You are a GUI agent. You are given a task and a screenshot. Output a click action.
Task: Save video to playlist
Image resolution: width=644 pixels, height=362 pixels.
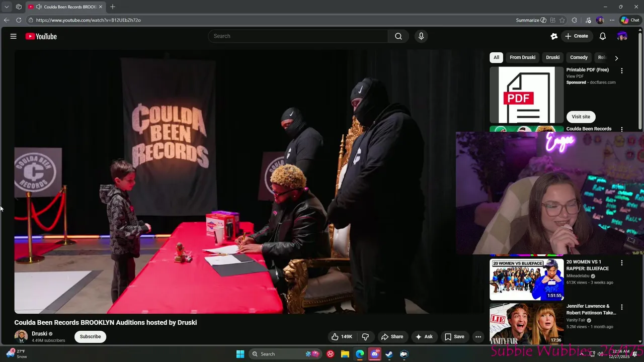click(454, 337)
